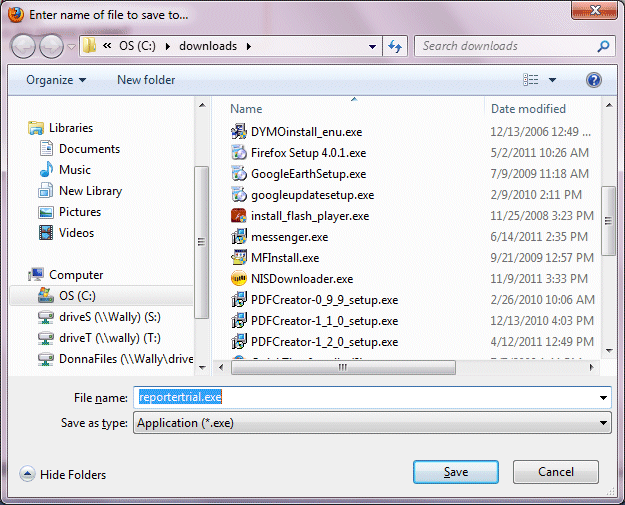Open the recent locations dropdown arrow
Screen dimensions: 625x505
tap(71, 47)
